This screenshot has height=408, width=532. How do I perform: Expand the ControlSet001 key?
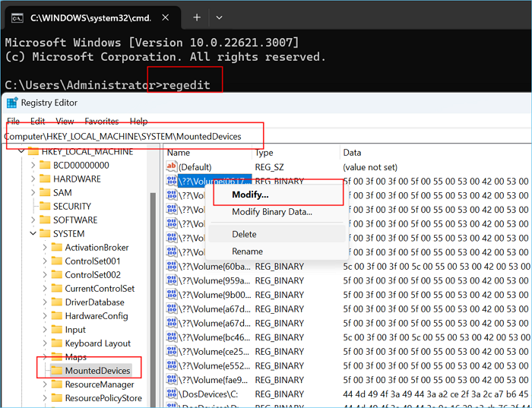tap(44, 261)
